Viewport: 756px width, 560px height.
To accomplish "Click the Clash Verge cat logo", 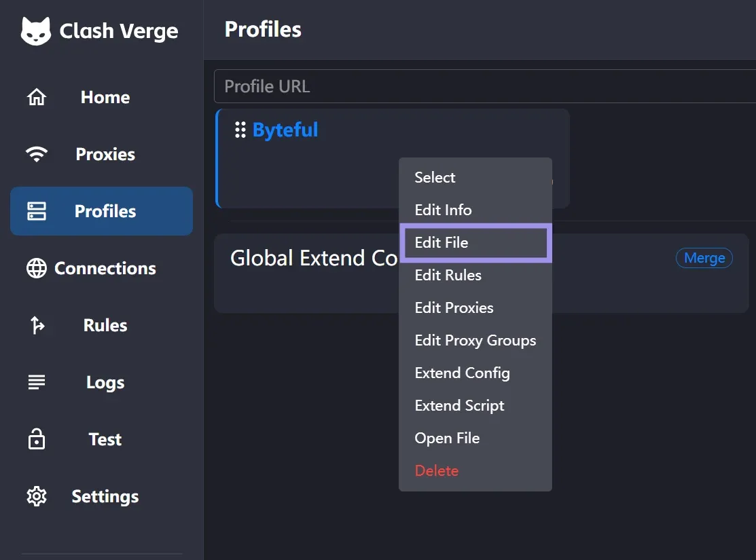I will tap(36, 31).
